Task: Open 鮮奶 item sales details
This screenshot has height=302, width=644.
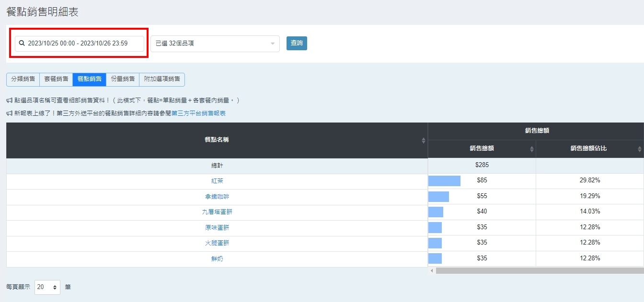Action: pyautogui.click(x=217, y=259)
